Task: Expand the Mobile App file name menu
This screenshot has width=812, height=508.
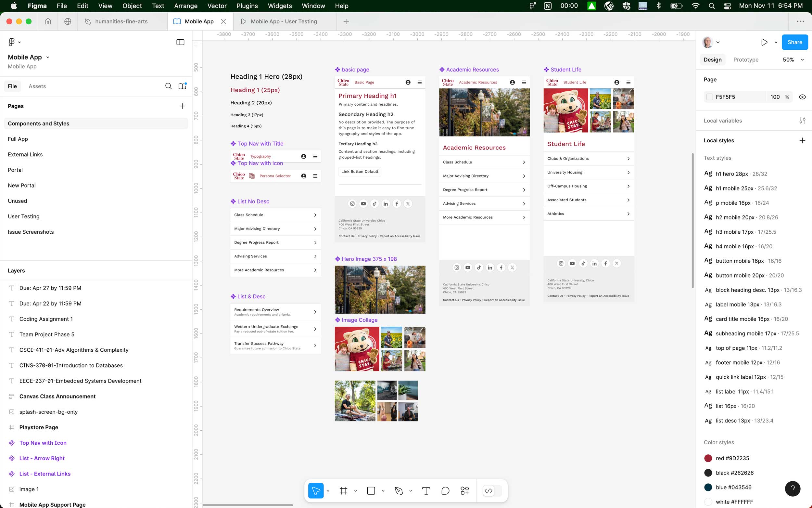Action: (x=48, y=57)
